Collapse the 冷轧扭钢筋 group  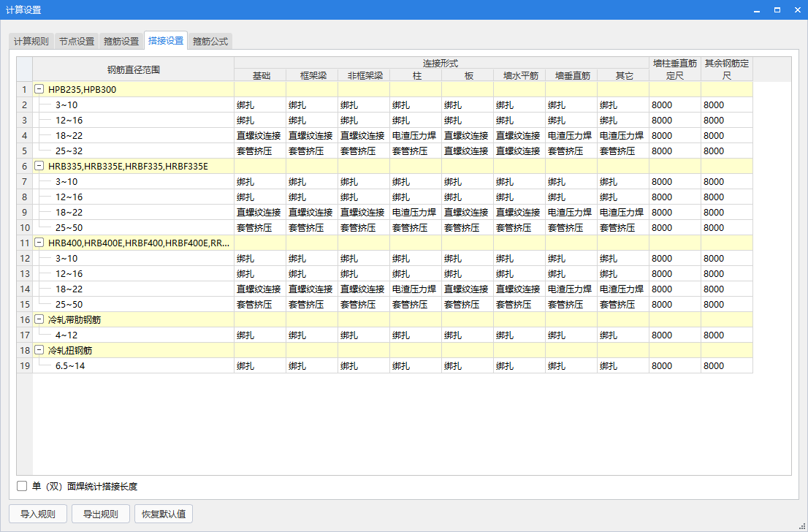[x=39, y=350]
